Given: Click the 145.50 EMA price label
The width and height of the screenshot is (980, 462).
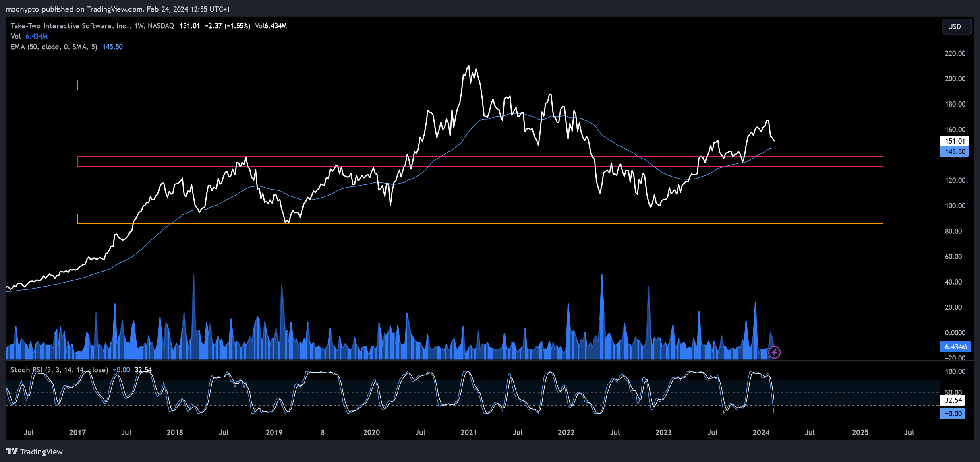Looking at the screenshot, I should [954, 152].
